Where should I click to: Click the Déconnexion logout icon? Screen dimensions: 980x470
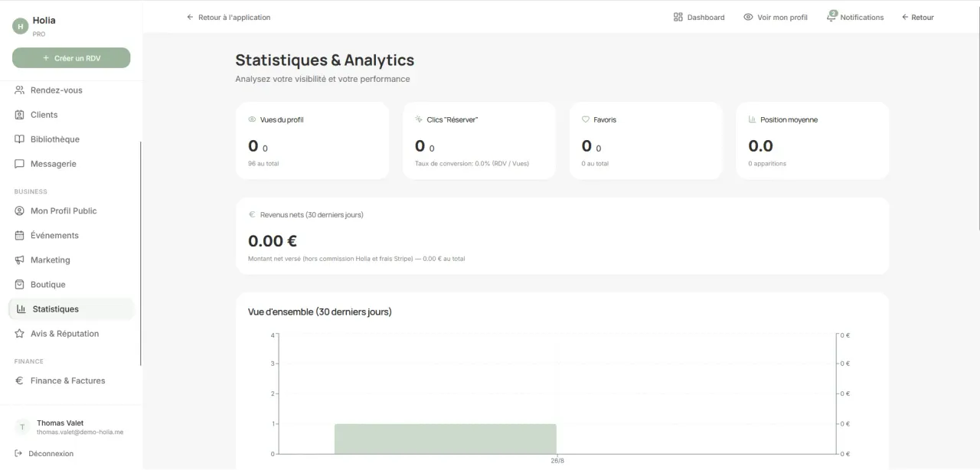(18, 454)
